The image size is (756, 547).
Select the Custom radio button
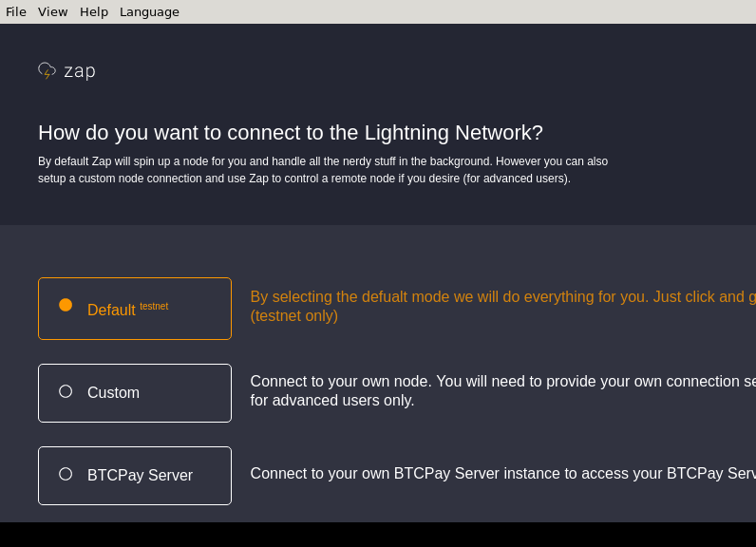point(66,391)
